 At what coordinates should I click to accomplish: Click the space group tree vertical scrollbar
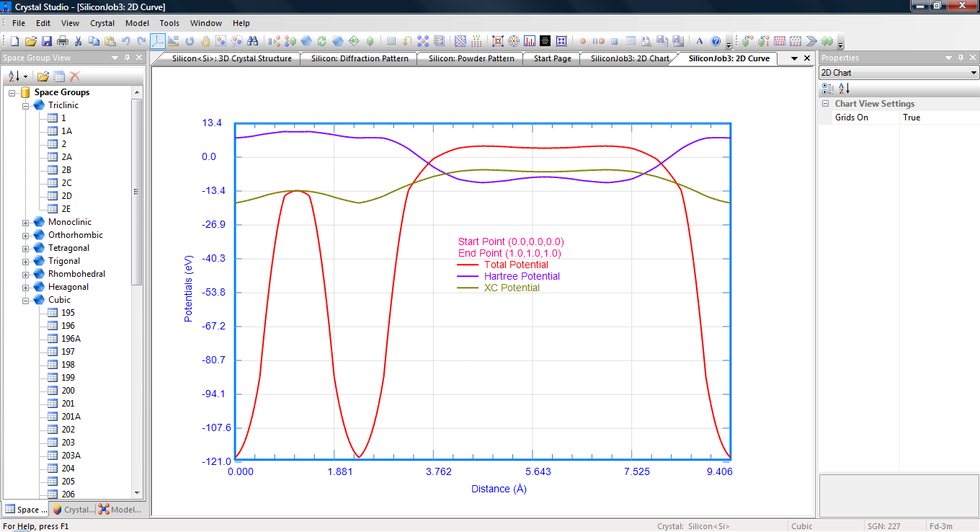point(137,191)
